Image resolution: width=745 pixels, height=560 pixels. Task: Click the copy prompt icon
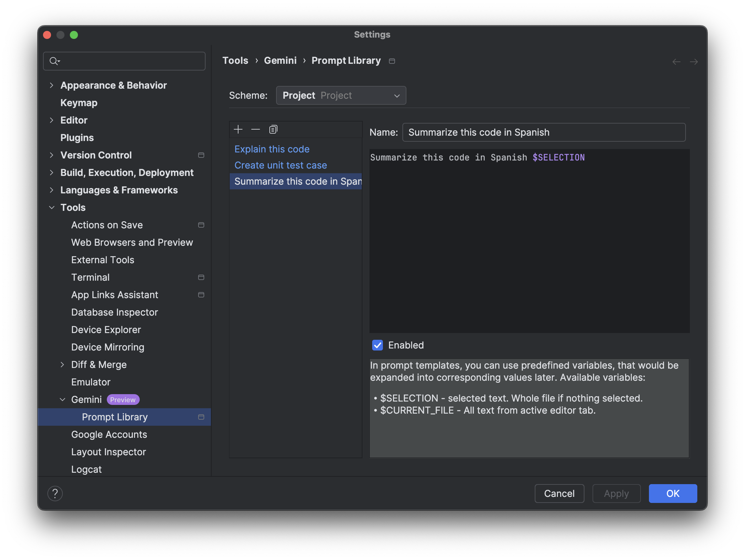coord(272,129)
